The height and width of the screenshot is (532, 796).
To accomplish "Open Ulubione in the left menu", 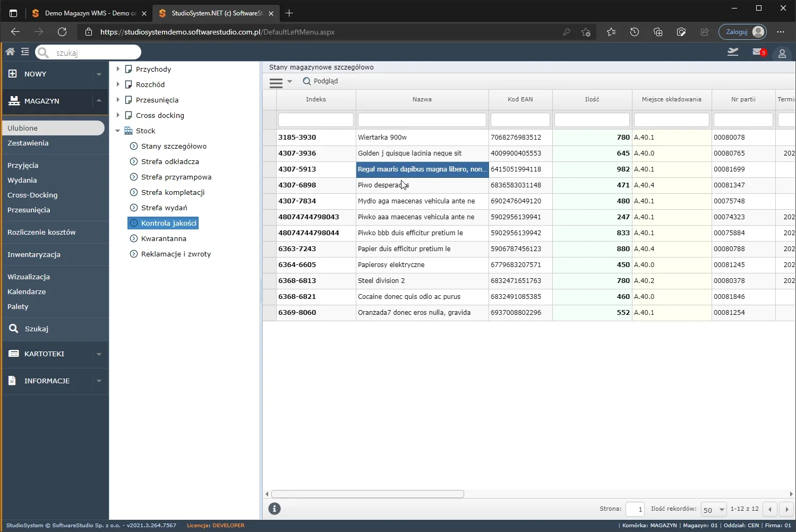I will 53,128.
